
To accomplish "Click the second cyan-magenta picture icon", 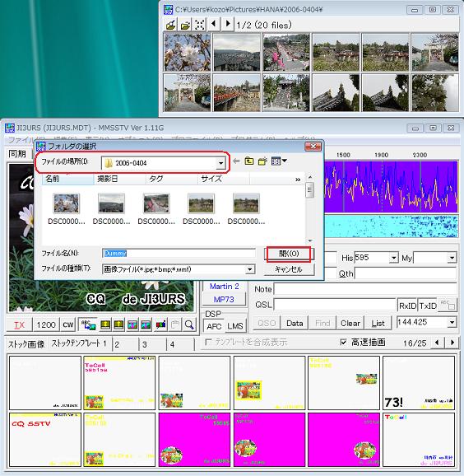I will point(146,324).
